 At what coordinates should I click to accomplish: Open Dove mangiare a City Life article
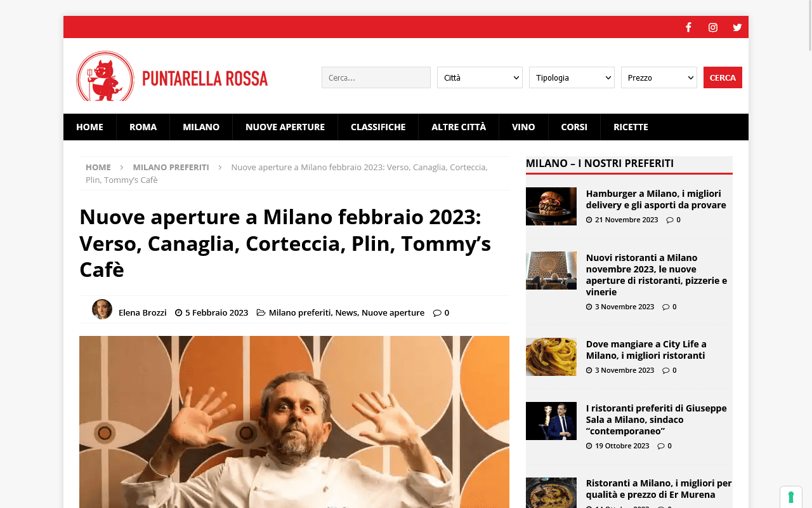tap(646, 350)
